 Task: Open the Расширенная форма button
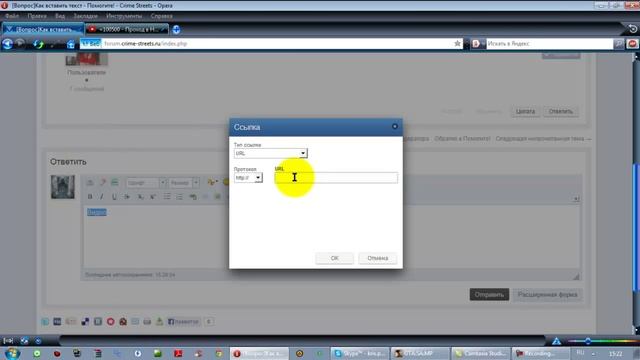tap(547, 294)
